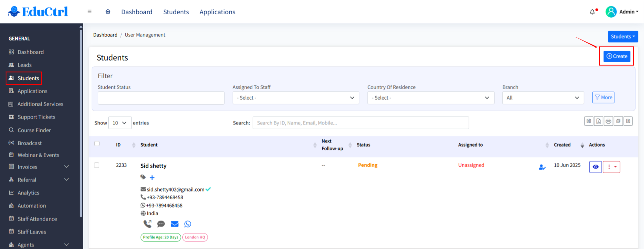Open the show entries count dropdown
This screenshot has height=249, width=644.
click(120, 123)
